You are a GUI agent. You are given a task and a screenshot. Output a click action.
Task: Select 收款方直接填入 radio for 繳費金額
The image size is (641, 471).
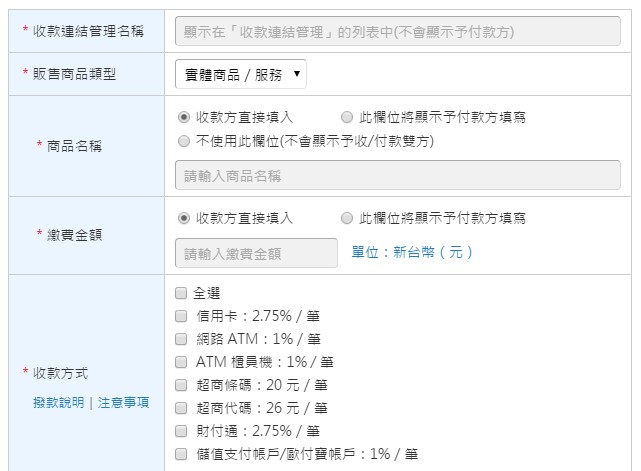click(x=184, y=218)
